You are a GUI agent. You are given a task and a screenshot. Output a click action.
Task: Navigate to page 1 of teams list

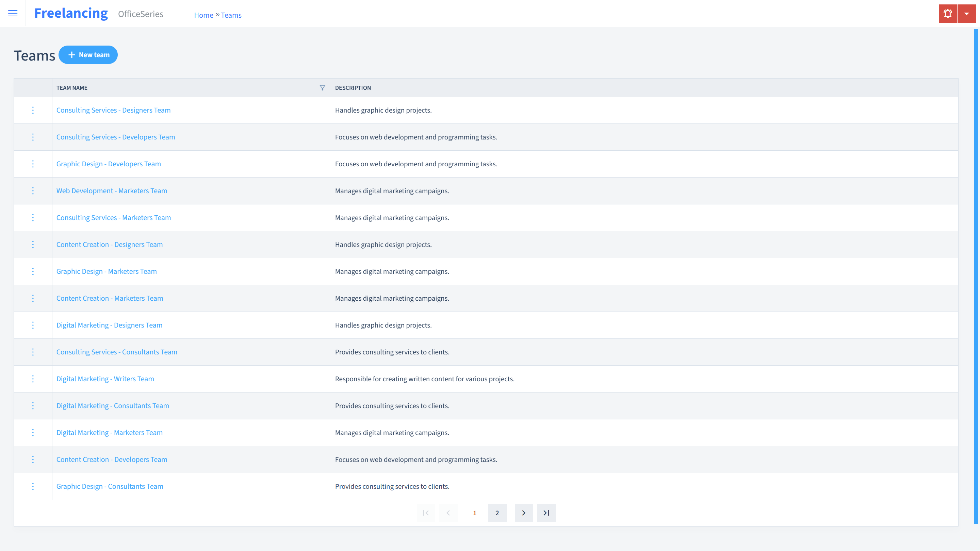(x=475, y=513)
